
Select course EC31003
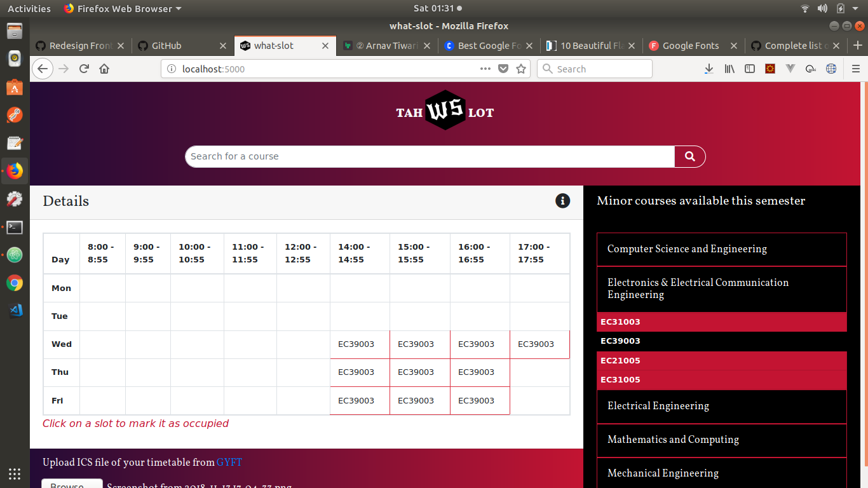[722, 322]
